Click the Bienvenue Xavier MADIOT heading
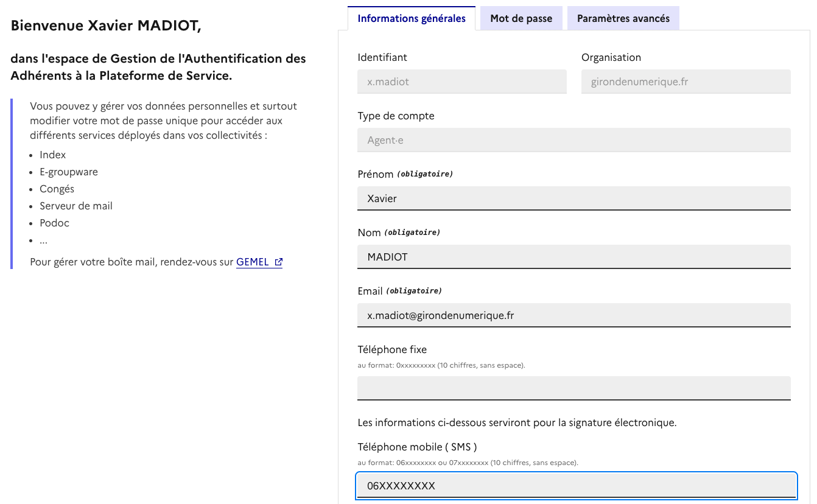This screenshot has height=504, width=817. point(106,26)
